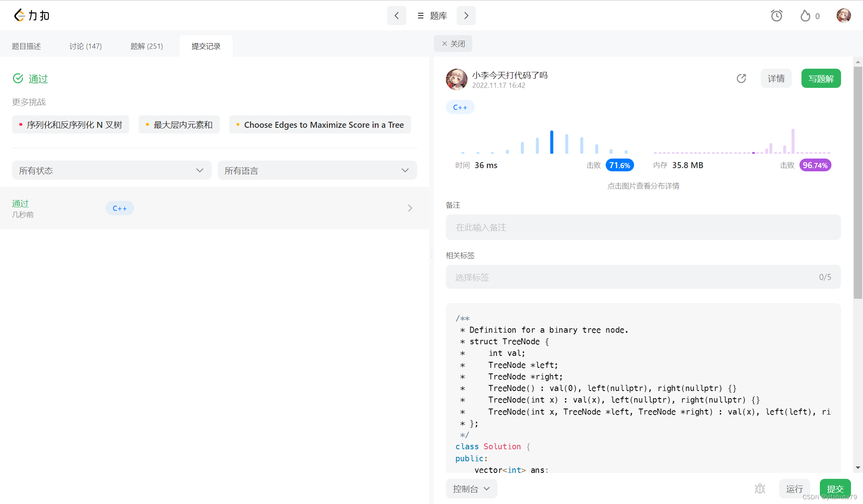Open the LeetCode 力扣 logo home

(x=32, y=16)
